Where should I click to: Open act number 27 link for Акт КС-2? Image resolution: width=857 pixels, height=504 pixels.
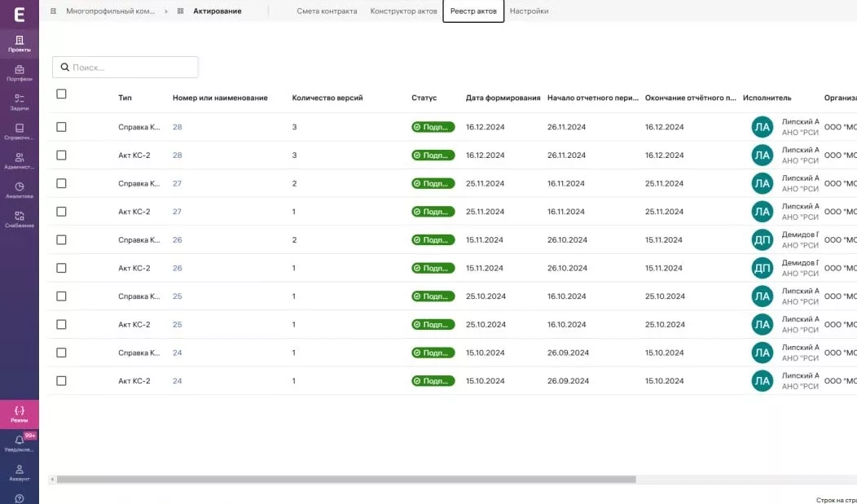point(177,212)
